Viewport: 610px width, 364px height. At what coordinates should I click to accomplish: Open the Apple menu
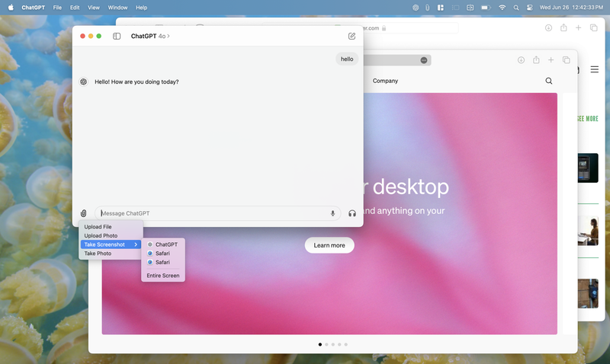click(11, 8)
